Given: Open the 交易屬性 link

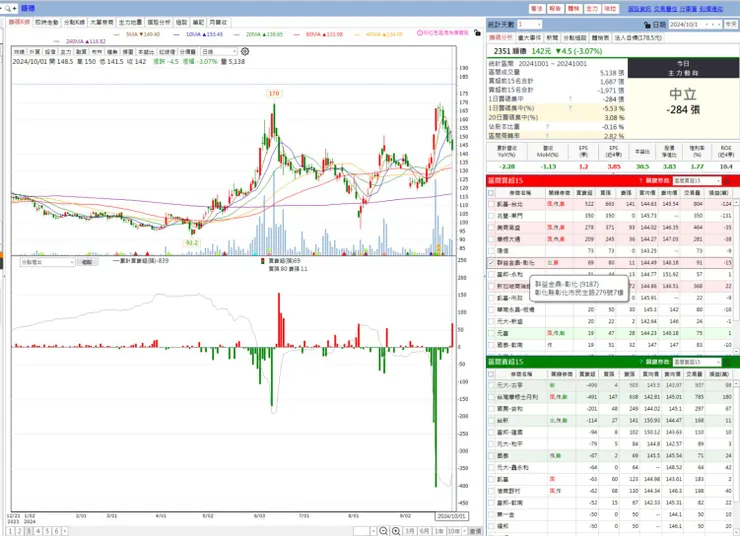Looking at the screenshot, I should 665,8.
